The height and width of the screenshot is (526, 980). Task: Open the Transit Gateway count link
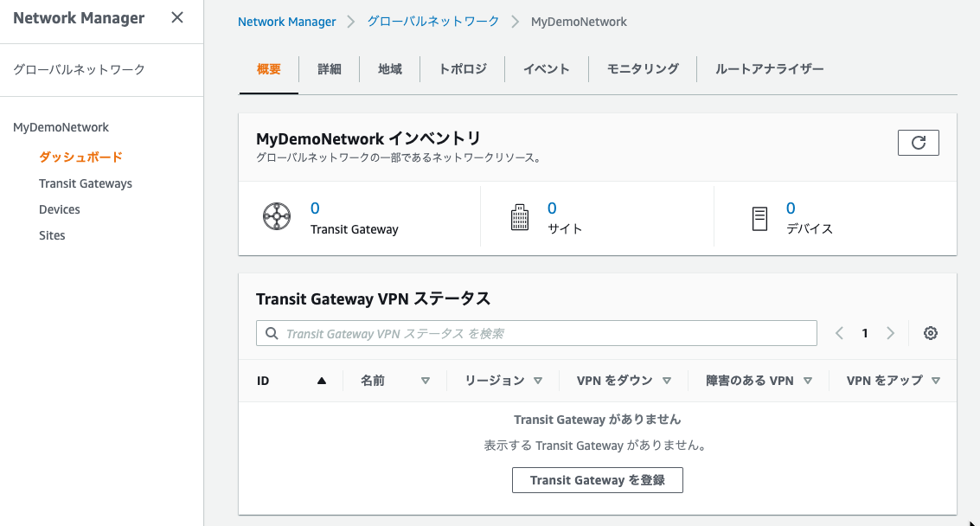point(315,208)
